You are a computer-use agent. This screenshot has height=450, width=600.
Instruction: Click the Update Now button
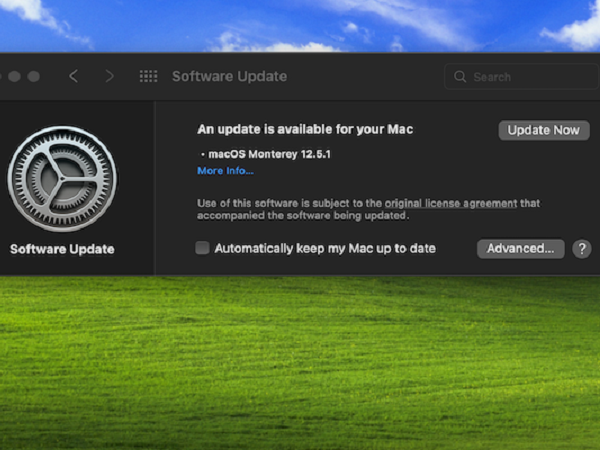(x=544, y=130)
